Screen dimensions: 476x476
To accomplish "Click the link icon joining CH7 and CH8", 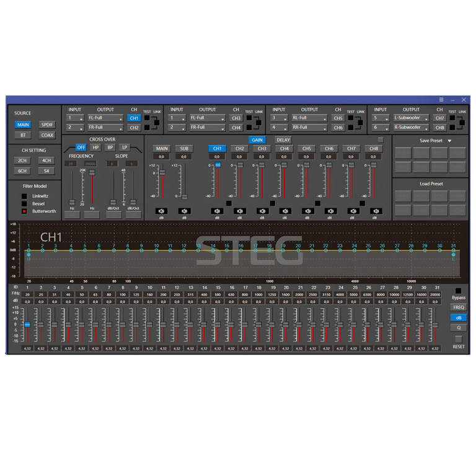I will coord(462,123).
